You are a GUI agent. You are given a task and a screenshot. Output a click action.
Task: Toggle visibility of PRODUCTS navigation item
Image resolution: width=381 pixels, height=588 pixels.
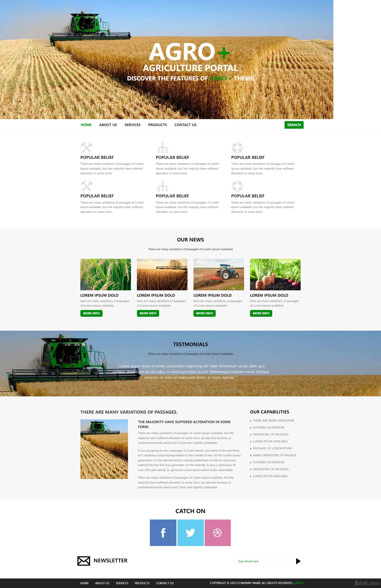click(x=157, y=125)
